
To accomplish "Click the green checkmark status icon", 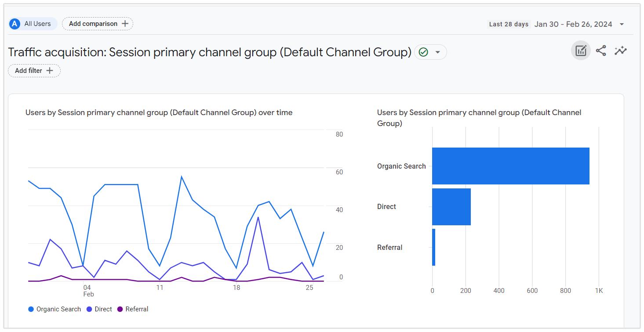I will (423, 52).
